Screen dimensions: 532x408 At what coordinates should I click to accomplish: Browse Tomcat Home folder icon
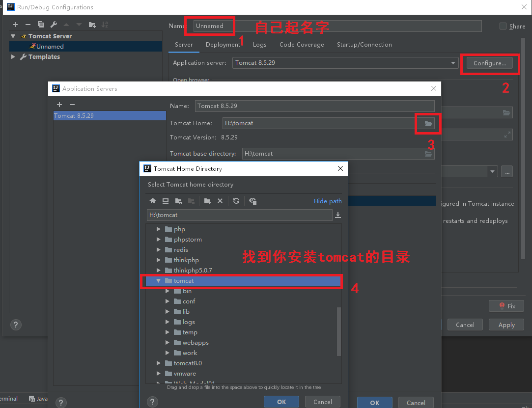coord(428,123)
